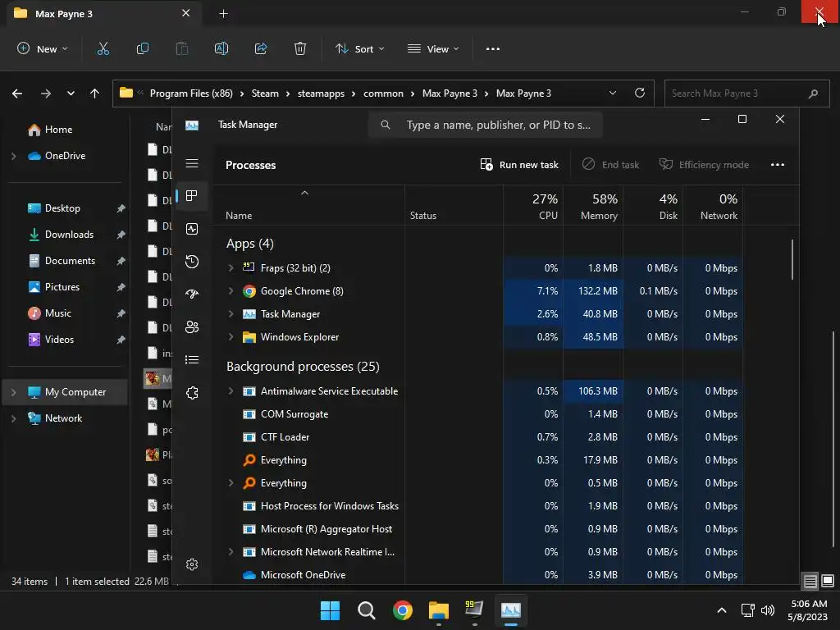Screen dimensions: 840x630
Task: Expand OneDrive in navigation pane
Action: tap(13, 156)
